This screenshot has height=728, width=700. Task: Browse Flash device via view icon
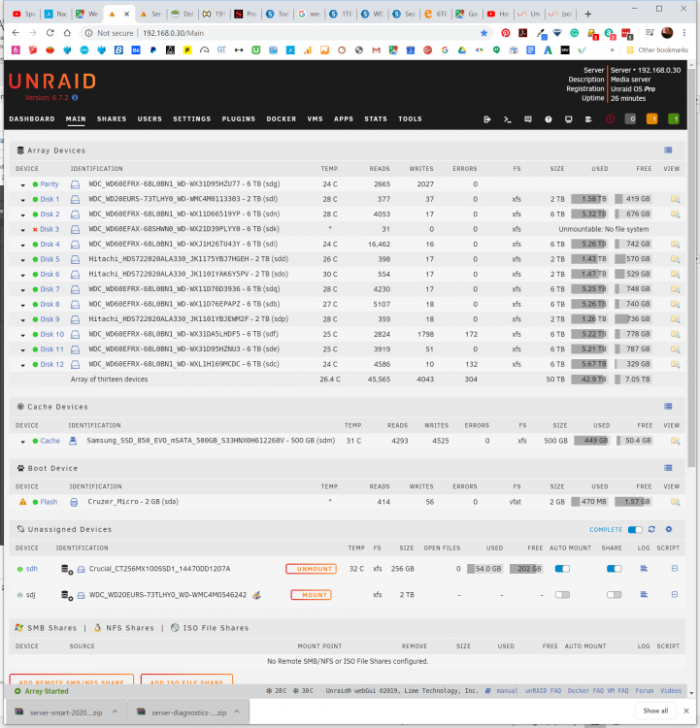click(x=675, y=502)
